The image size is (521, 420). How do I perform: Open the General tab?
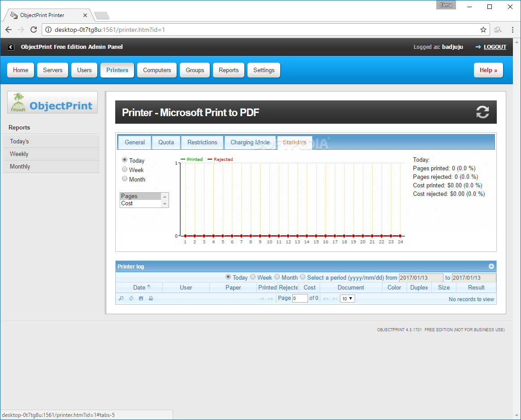click(135, 143)
